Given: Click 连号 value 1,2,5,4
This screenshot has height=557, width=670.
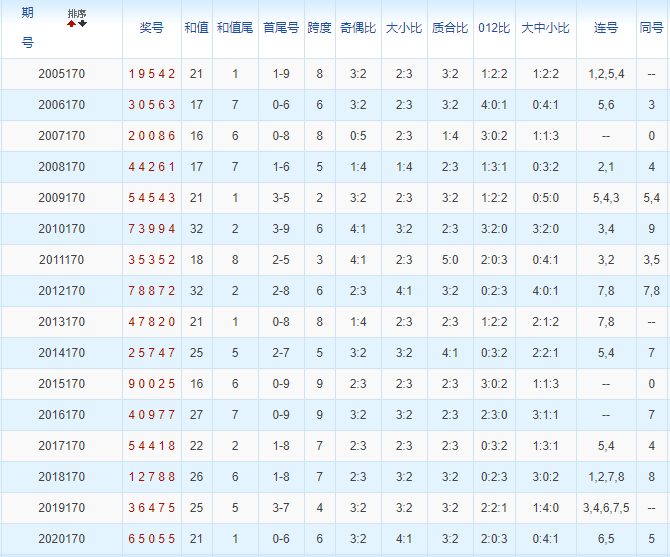Looking at the screenshot, I should [x=606, y=74].
